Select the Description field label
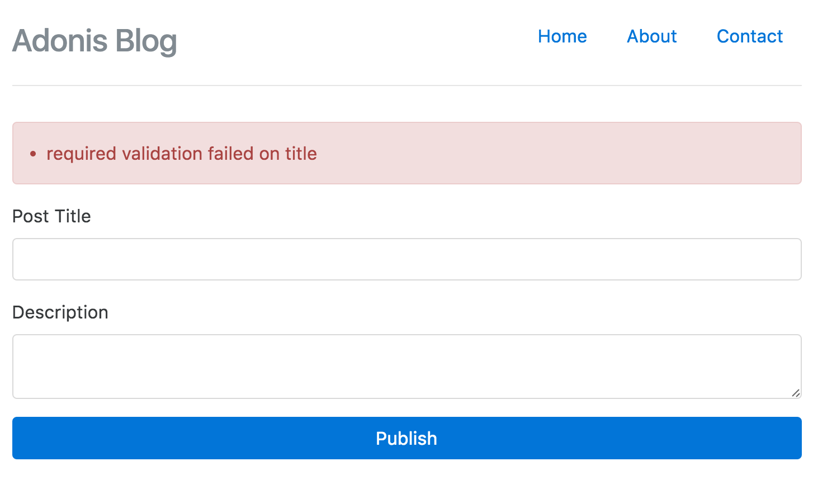813x504 pixels. (x=60, y=312)
